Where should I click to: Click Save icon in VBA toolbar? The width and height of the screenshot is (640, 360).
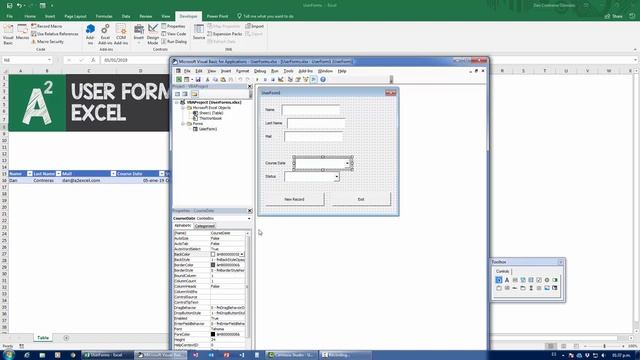click(x=198, y=80)
